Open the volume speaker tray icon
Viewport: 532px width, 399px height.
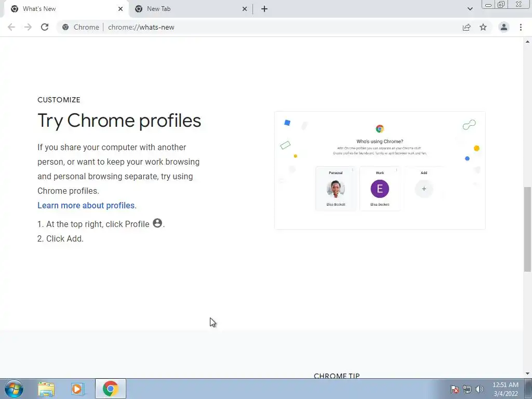pyautogui.click(x=479, y=389)
